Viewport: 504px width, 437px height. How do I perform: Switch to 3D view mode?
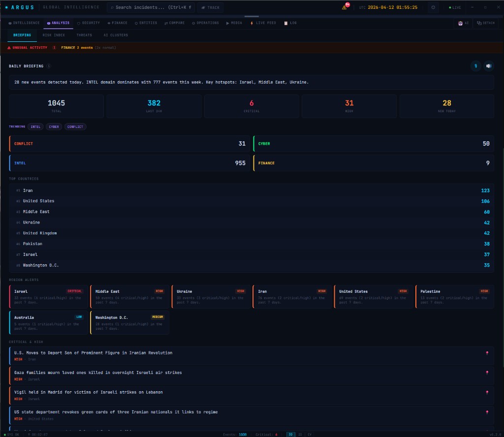coord(290,435)
